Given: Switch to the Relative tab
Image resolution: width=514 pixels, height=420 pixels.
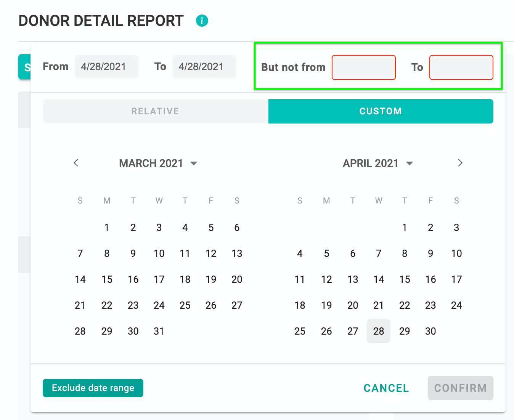Looking at the screenshot, I should [155, 111].
